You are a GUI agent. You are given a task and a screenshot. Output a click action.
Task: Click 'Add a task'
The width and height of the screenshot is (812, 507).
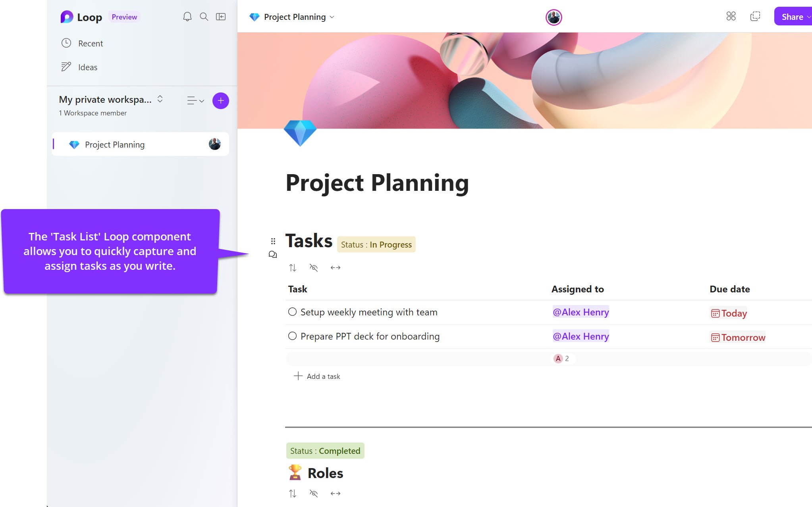click(x=323, y=376)
